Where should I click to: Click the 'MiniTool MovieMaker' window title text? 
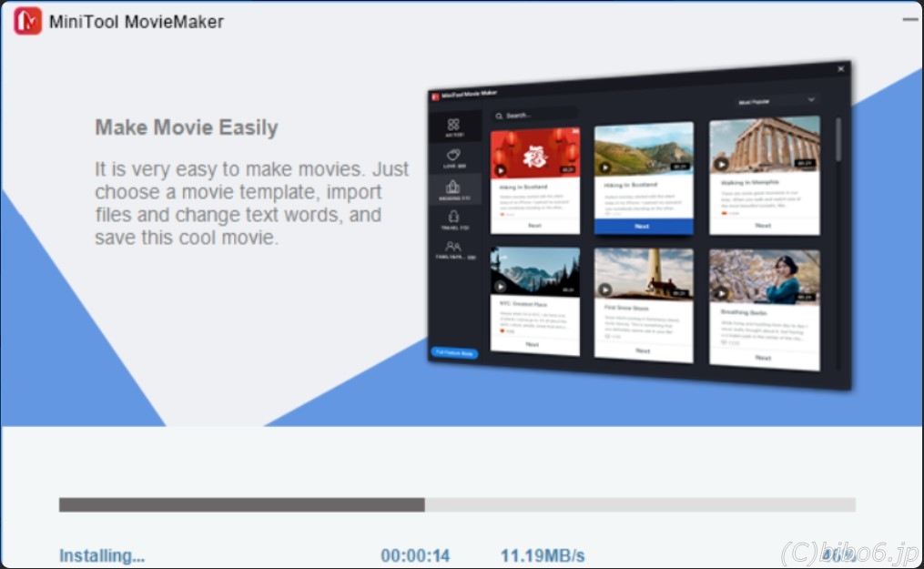click(137, 22)
